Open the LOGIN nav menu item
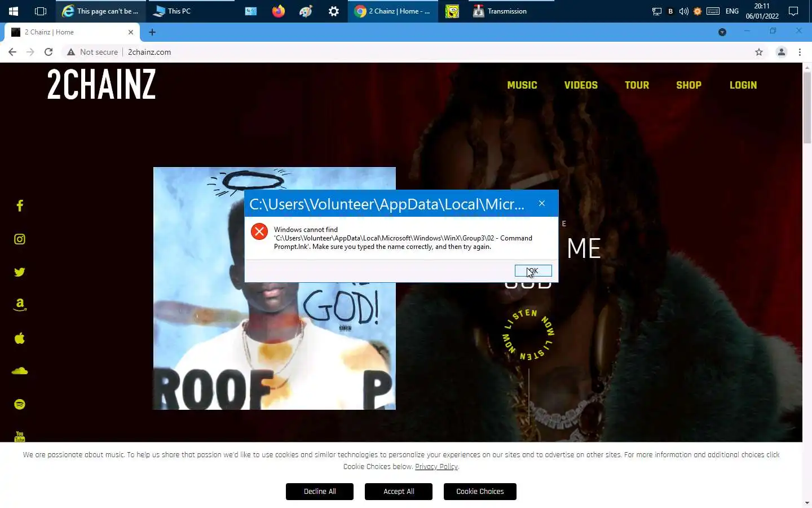 pos(743,85)
